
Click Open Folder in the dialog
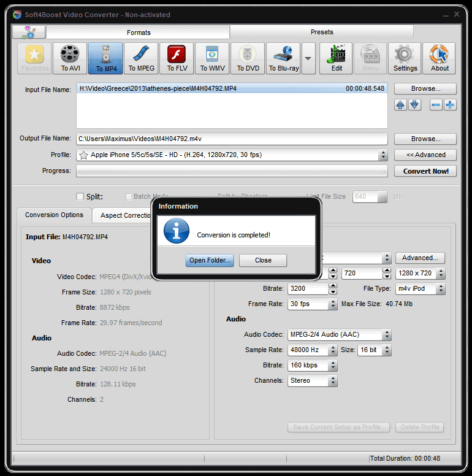click(210, 261)
